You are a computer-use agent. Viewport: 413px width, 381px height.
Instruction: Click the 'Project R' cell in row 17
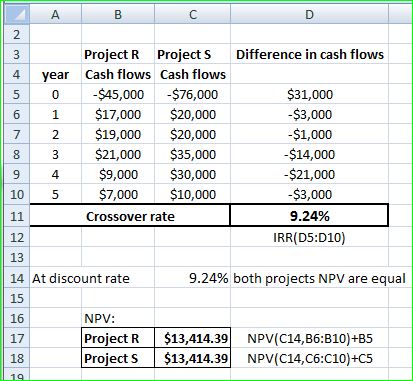click(118, 338)
